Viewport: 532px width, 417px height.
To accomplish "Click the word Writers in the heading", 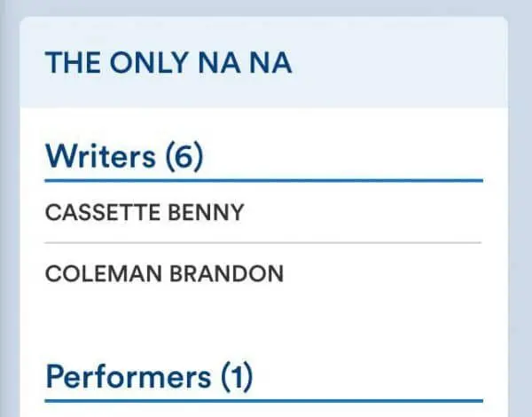I will click(x=100, y=157).
